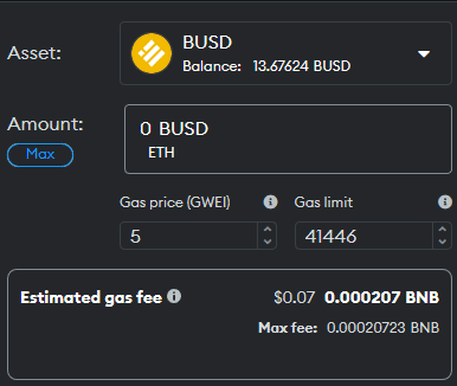Click the Max fee 0.00020723 BNB value

(x=383, y=328)
